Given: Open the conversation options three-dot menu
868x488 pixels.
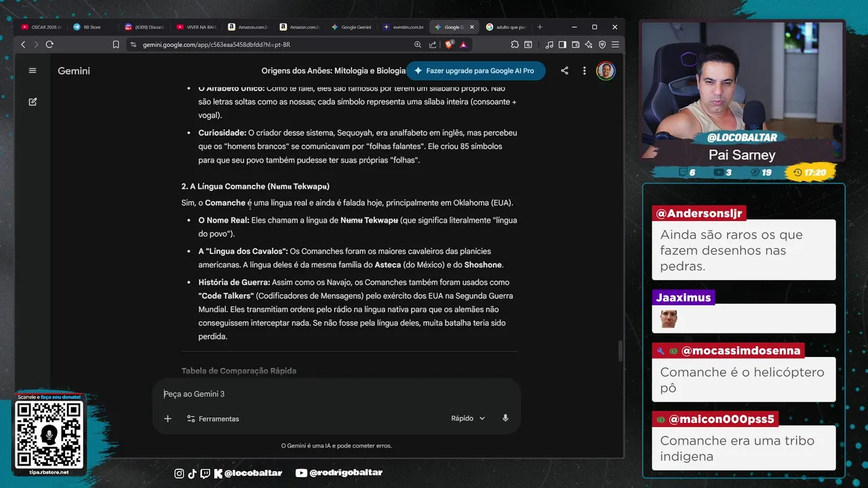Looking at the screenshot, I should [x=584, y=70].
